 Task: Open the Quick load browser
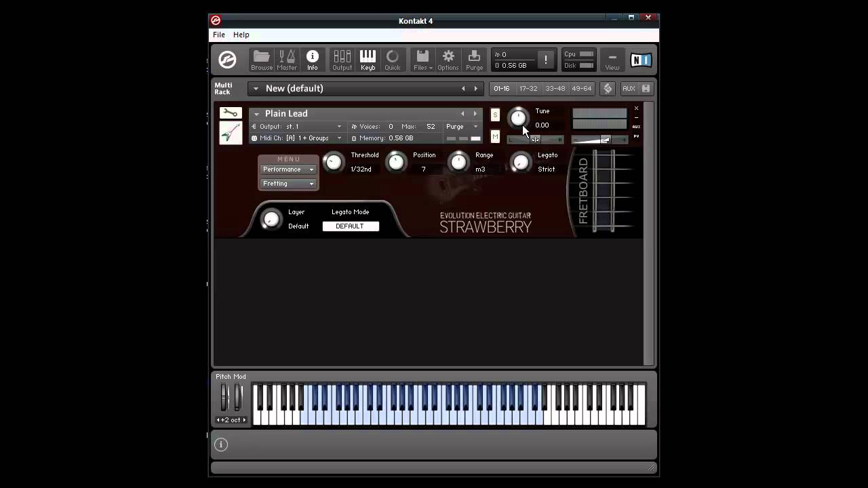coord(392,60)
